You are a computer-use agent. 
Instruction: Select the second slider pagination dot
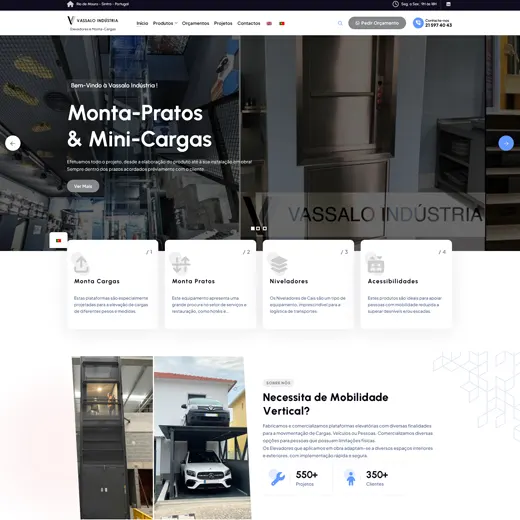(x=258, y=228)
